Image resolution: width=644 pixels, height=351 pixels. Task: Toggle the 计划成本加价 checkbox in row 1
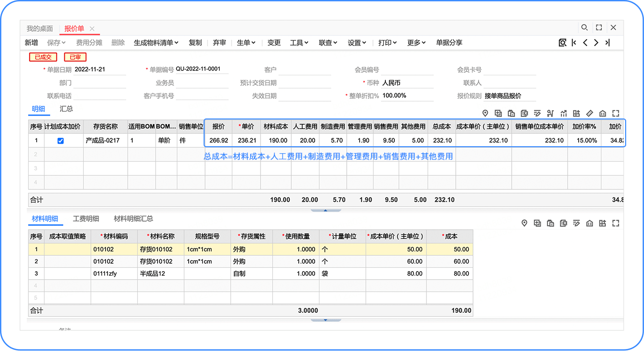point(60,141)
